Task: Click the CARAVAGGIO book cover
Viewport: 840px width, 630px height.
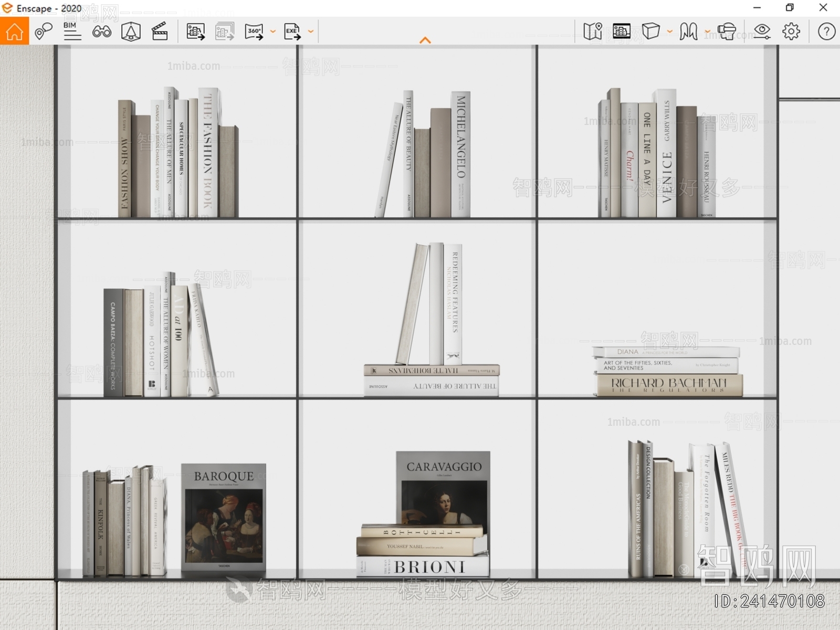Action: pyautogui.click(x=443, y=487)
